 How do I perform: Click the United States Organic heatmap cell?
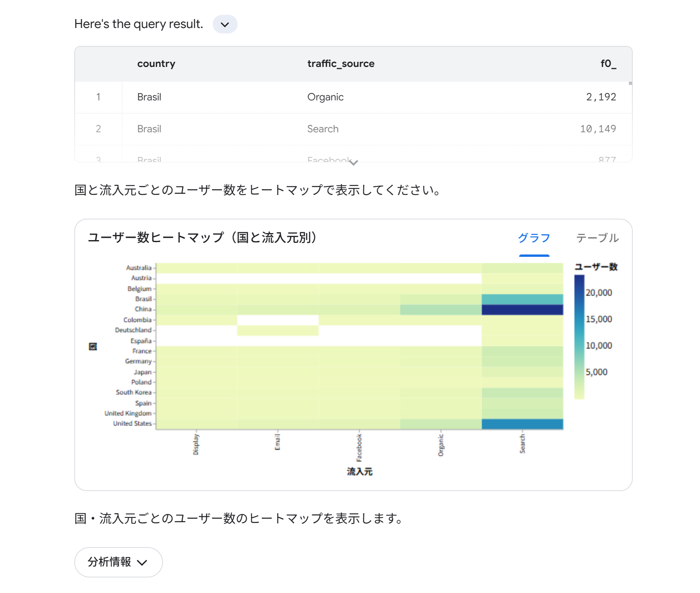[441, 424]
